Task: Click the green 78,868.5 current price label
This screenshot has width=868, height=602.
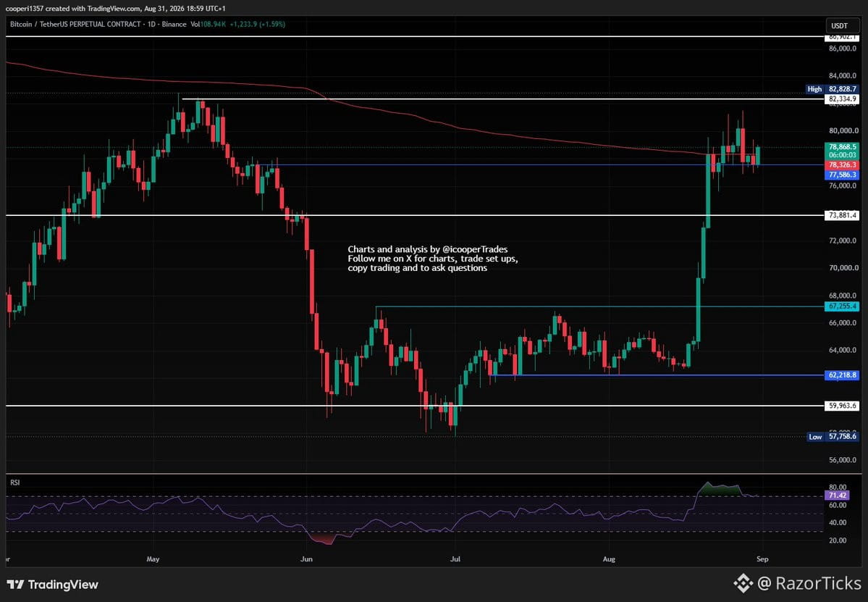Action: coord(842,147)
